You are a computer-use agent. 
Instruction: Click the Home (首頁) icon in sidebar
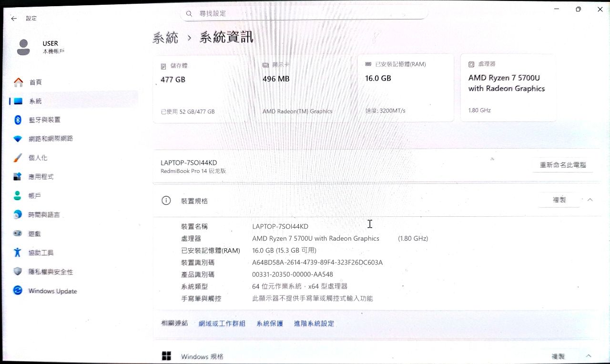coord(18,82)
